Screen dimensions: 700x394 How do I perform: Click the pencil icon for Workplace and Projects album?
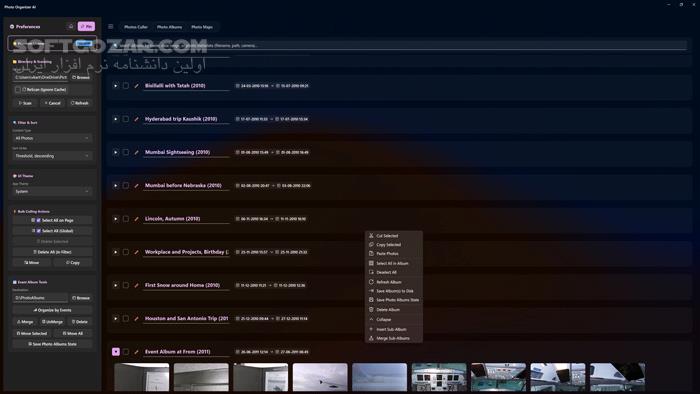tap(137, 252)
